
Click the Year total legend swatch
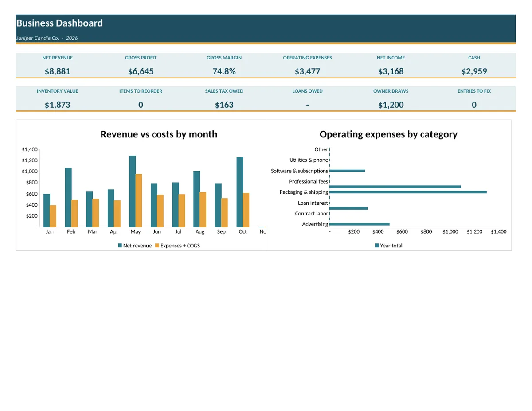click(x=377, y=246)
